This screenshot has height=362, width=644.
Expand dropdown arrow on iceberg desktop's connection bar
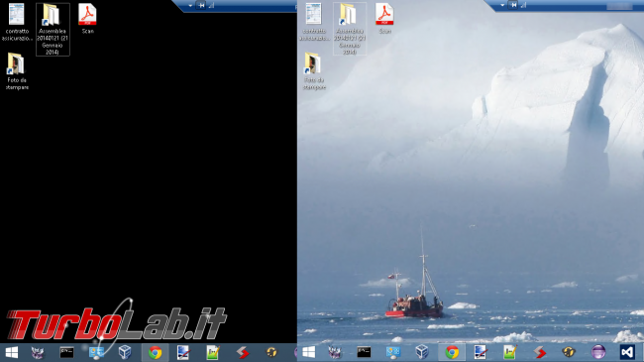tap(502, 6)
